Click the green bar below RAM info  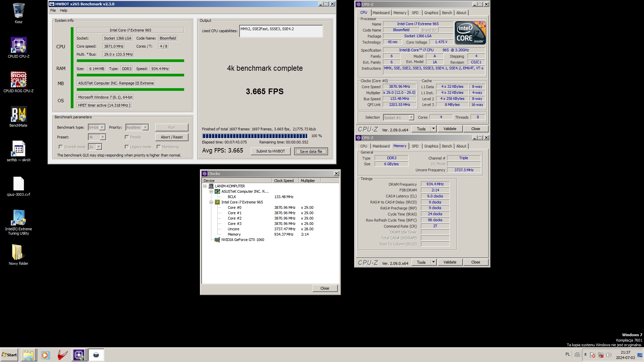click(130, 75)
